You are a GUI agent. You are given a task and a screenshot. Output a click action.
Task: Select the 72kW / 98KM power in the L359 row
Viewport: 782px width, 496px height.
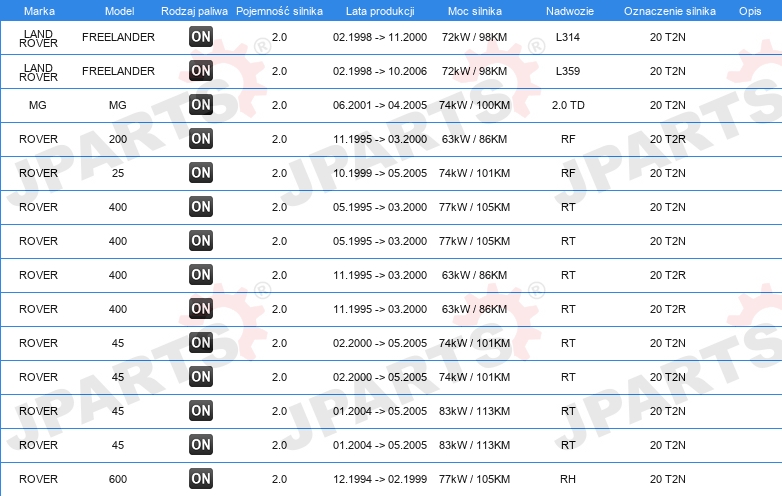(x=474, y=71)
